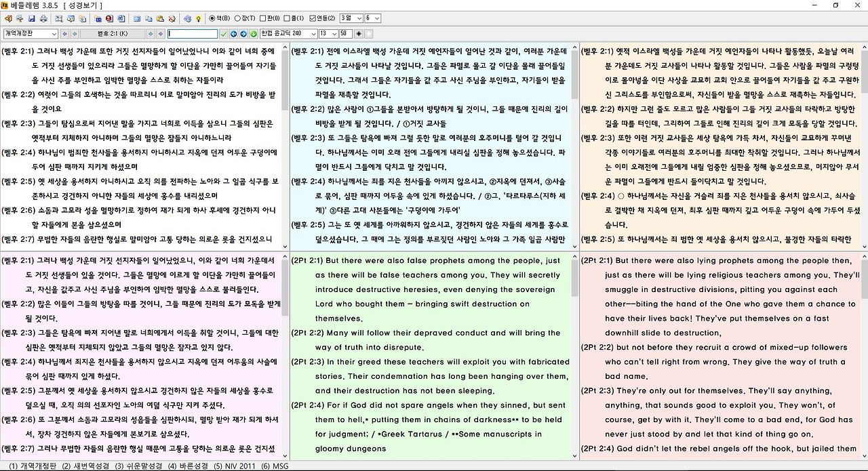Screen dimensions: 868x471
Task: Click the blue right-arrow forward icon
Action: 243,33
